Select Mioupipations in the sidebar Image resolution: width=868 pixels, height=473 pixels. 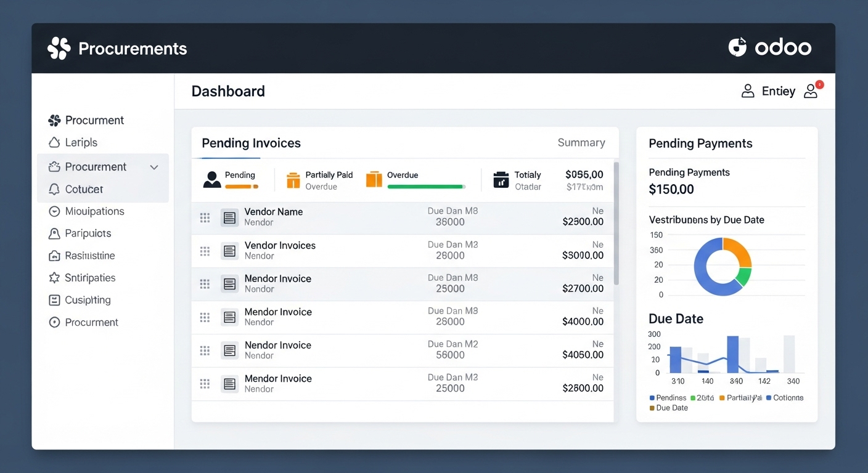[94, 211]
